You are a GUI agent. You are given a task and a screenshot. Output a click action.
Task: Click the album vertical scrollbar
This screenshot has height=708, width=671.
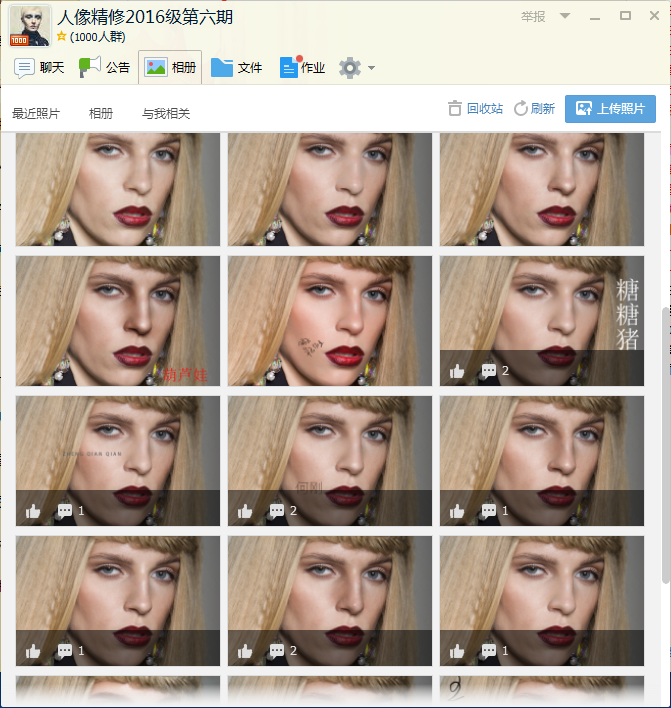(666, 445)
